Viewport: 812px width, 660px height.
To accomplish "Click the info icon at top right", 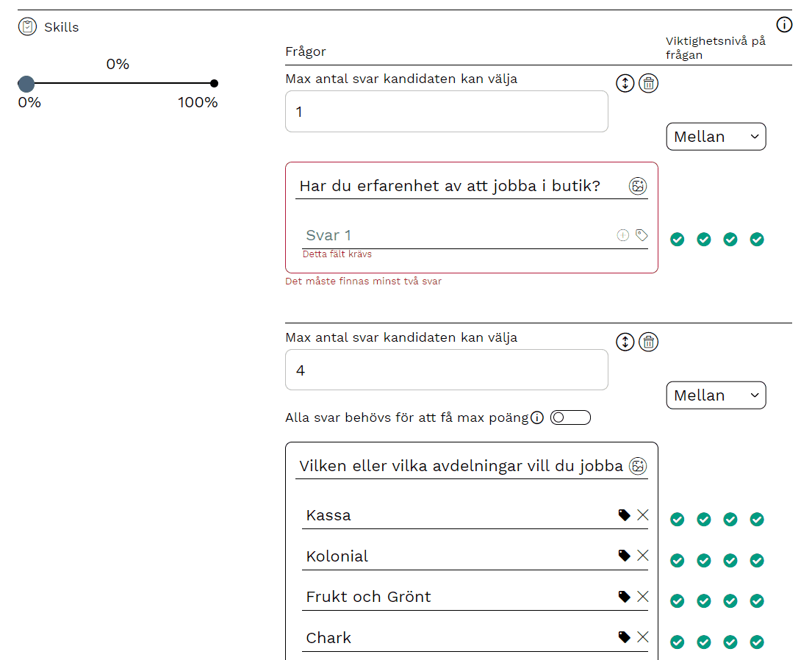I will point(784,25).
